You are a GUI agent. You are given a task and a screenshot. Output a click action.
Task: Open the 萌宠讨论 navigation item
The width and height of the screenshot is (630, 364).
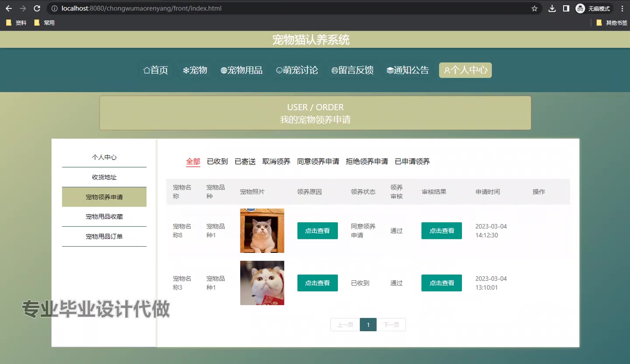[x=297, y=70]
